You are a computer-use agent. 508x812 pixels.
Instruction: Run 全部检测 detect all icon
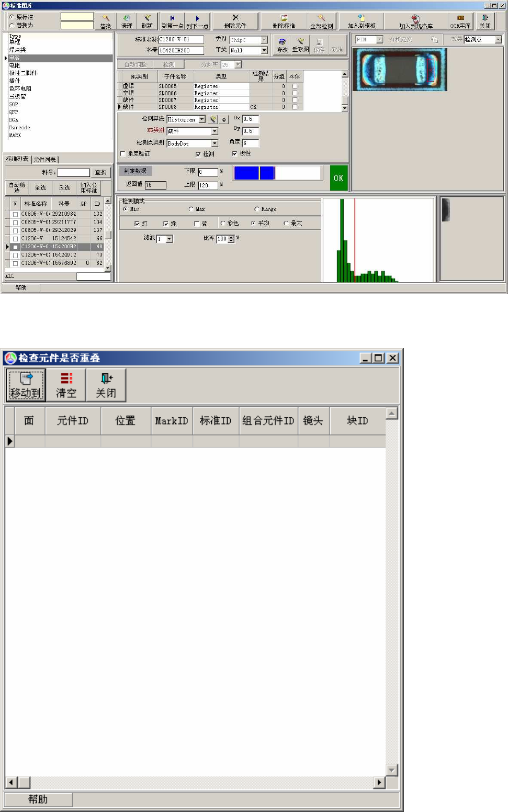pyautogui.click(x=321, y=21)
